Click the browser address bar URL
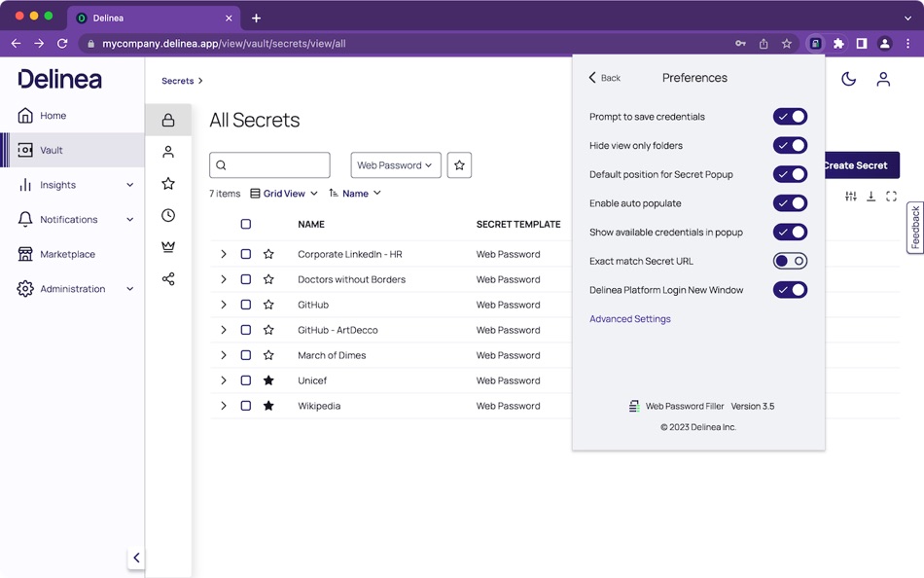The image size is (924, 578). (224, 44)
